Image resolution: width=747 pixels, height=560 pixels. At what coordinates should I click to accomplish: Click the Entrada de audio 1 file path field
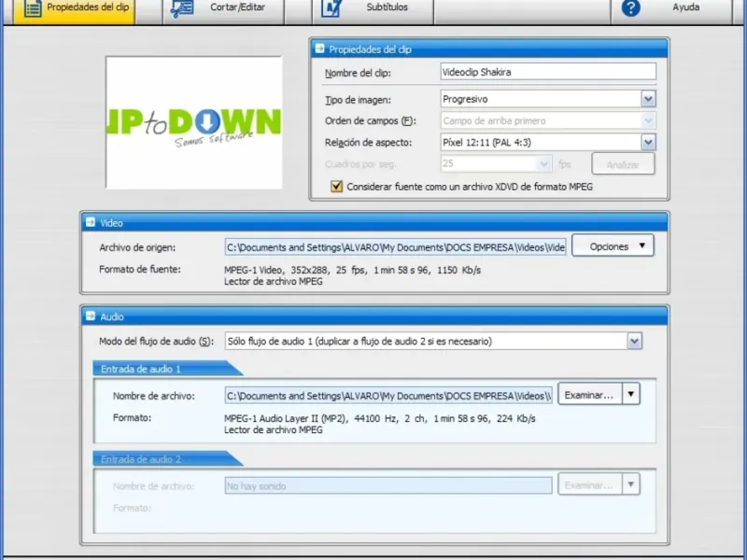click(388, 395)
